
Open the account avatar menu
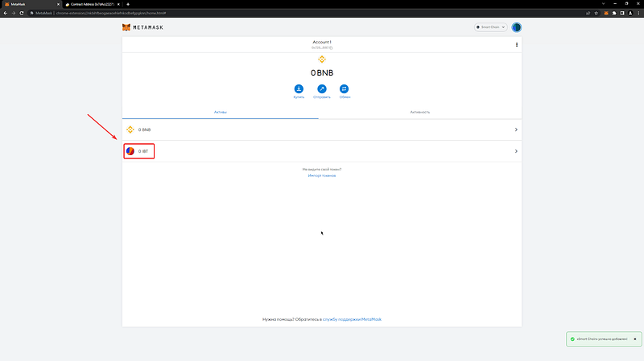pyautogui.click(x=516, y=27)
